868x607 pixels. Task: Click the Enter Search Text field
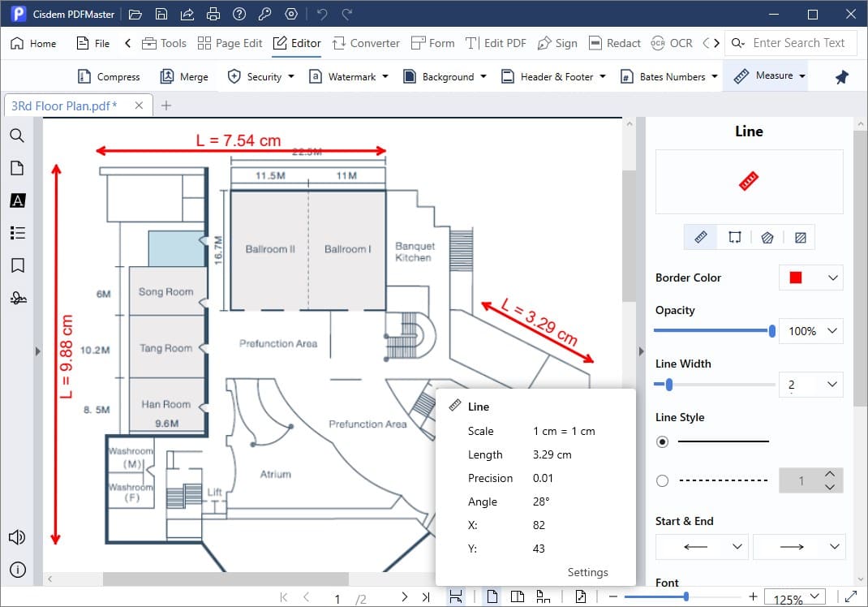[798, 43]
